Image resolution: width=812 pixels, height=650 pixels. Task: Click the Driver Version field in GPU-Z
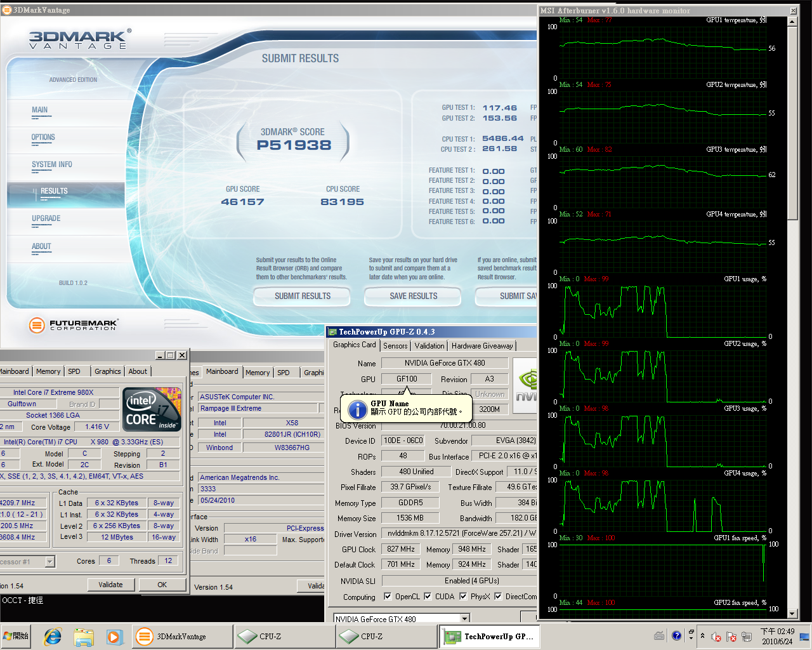click(x=459, y=534)
